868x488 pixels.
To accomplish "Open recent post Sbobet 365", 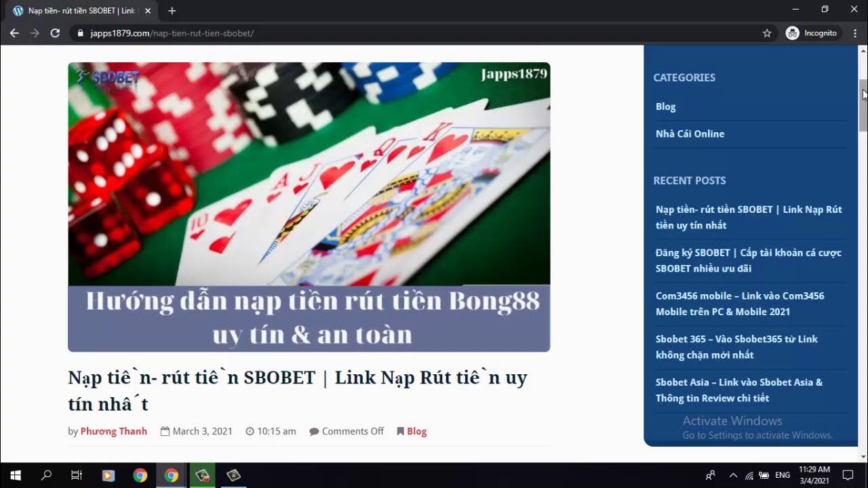I will [x=736, y=347].
